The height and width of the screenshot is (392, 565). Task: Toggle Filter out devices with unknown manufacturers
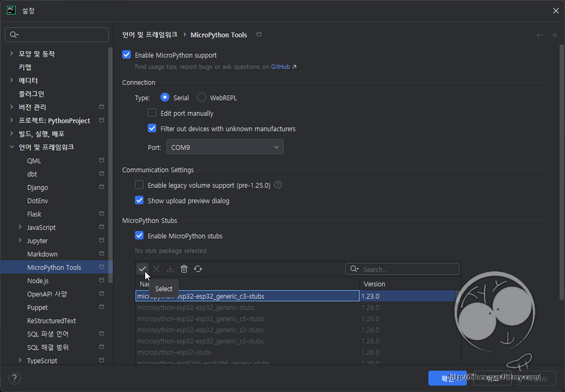pyautogui.click(x=152, y=128)
